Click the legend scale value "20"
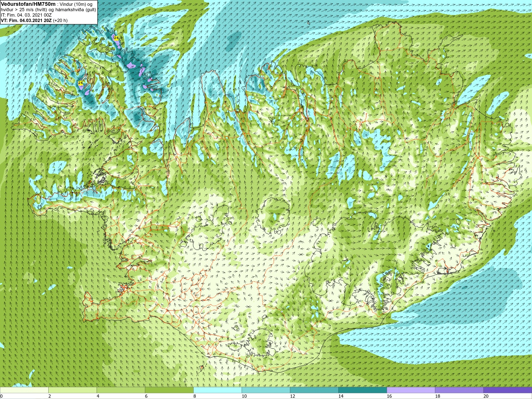532x399 pixels. (486, 396)
